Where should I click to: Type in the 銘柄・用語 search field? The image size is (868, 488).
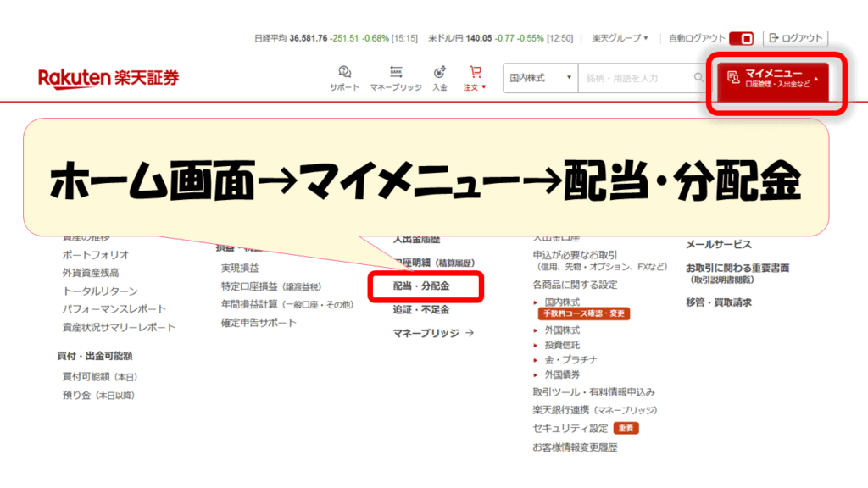pos(636,78)
